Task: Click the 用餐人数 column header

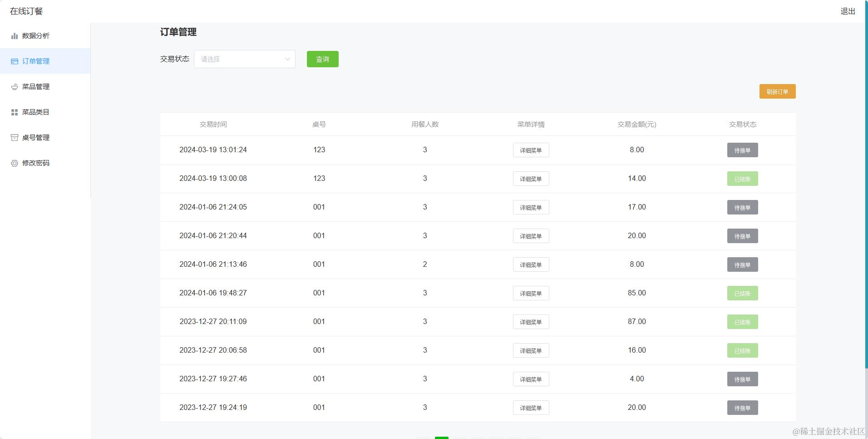Action: pos(425,124)
